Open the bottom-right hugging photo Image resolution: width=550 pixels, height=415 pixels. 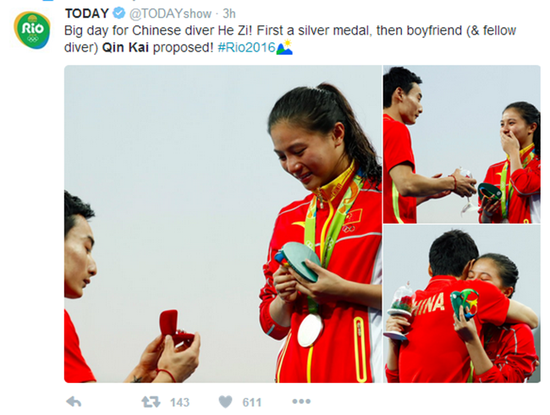tap(462, 304)
